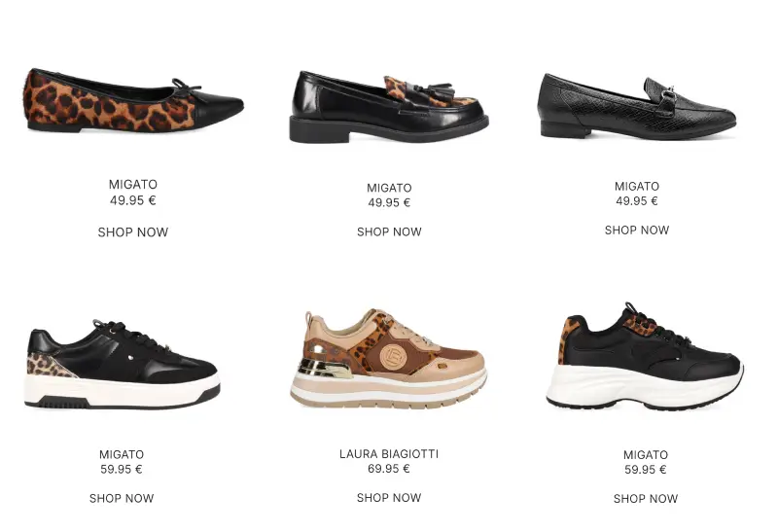Viewport: 778px width, 532px height.
Task: Select the MIGATO label under tassel loafer
Action: pyautogui.click(x=389, y=188)
